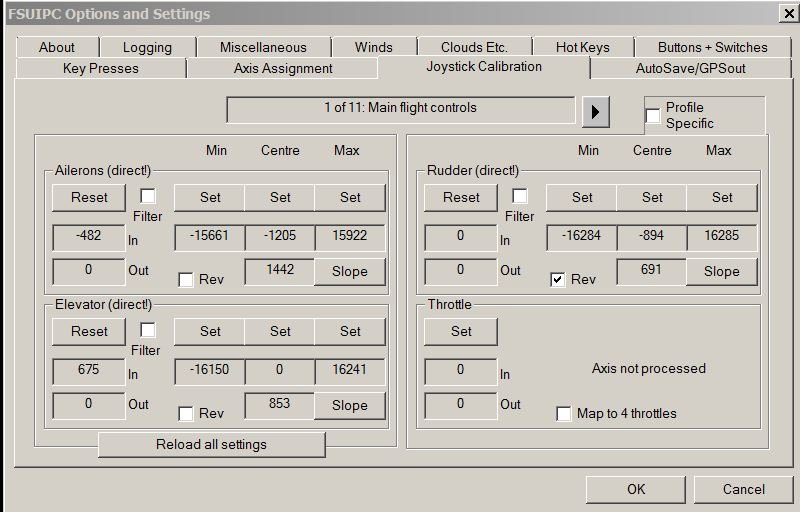
Task: Set Ailerons Centre value
Action: 280,197
